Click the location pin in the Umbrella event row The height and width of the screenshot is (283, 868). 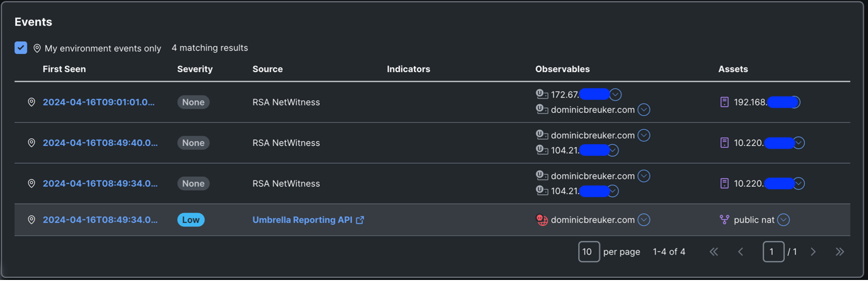coord(32,220)
